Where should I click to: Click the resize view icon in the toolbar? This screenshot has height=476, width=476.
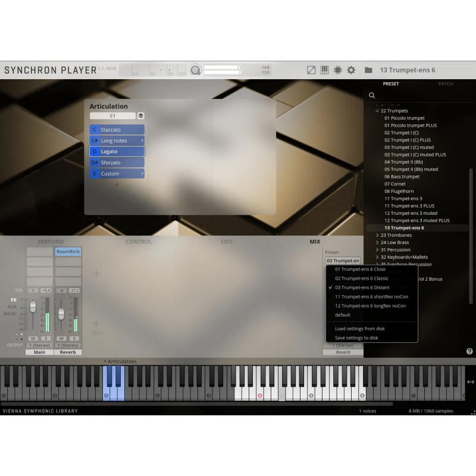311,70
